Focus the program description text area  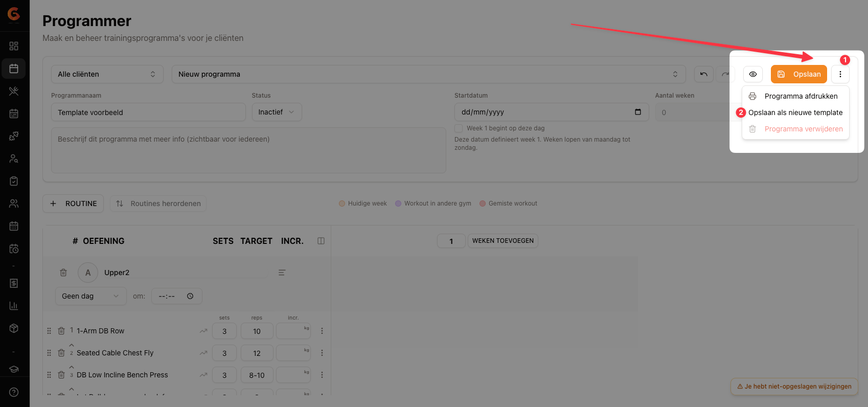(248, 150)
